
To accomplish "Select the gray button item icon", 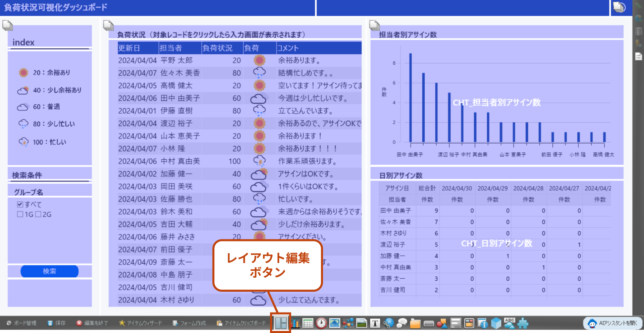I will point(429,323).
